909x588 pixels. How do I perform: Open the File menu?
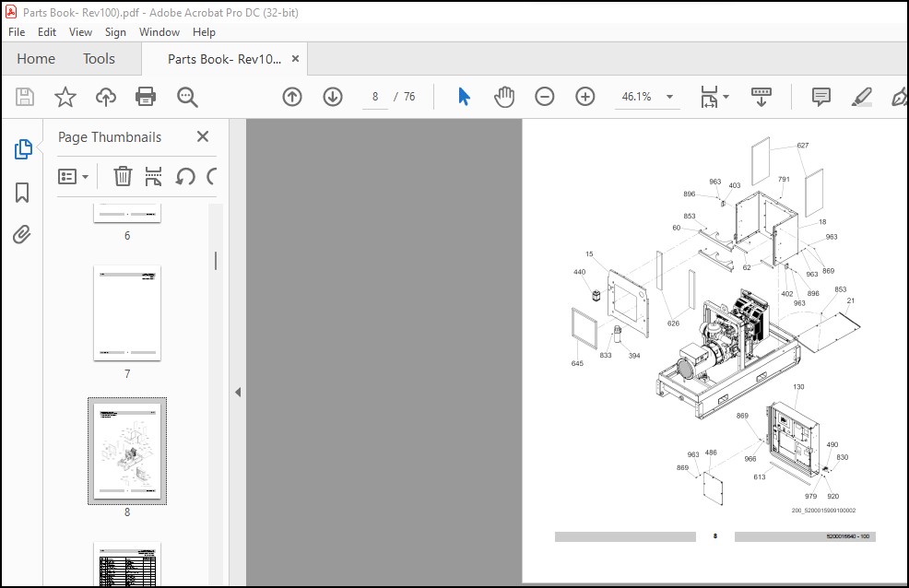tap(17, 32)
